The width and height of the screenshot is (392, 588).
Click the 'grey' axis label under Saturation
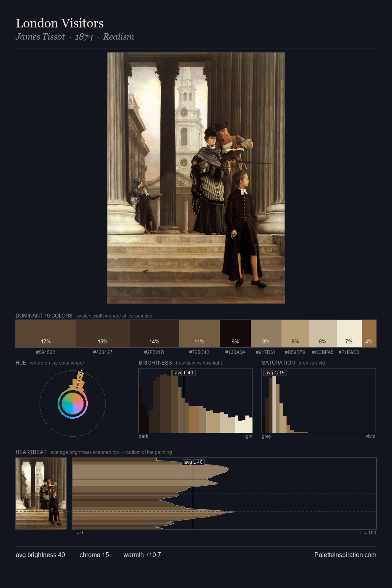pyautogui.click(x=267, y=436)
